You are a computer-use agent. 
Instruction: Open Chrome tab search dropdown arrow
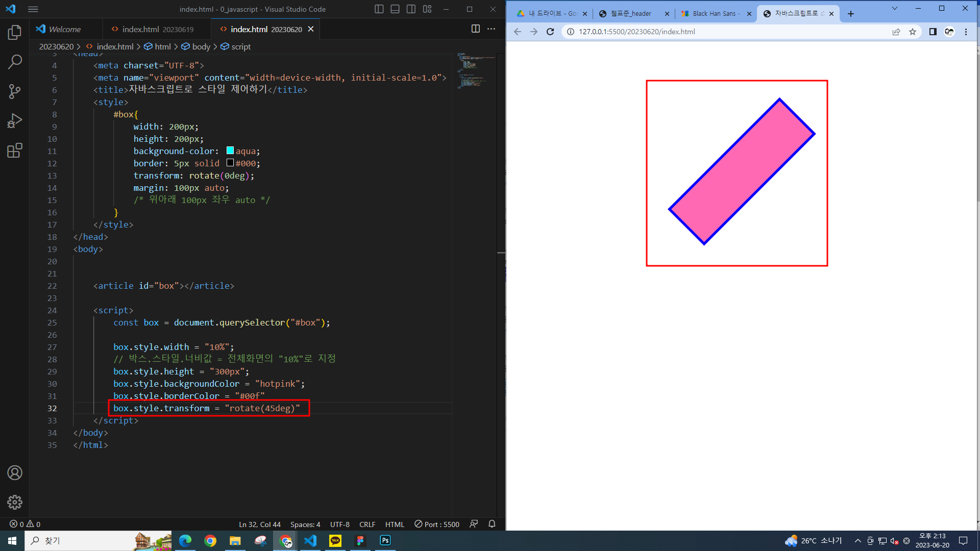[x=894, y=9]
